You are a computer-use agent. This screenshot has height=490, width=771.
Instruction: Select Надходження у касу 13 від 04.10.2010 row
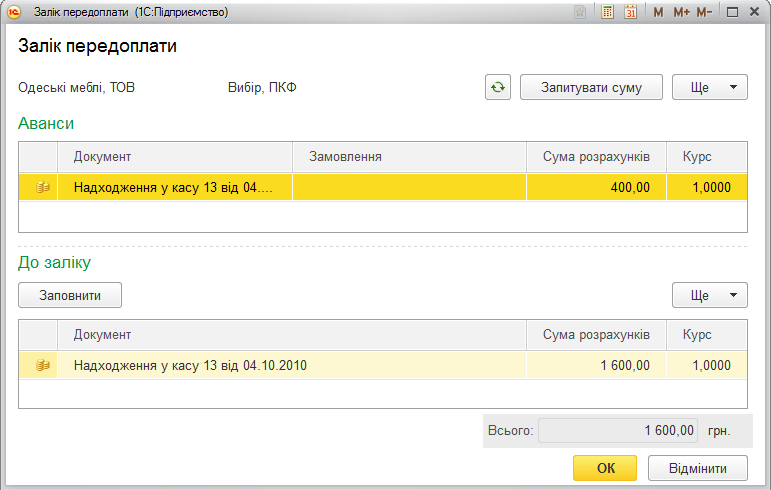[292, 365]
